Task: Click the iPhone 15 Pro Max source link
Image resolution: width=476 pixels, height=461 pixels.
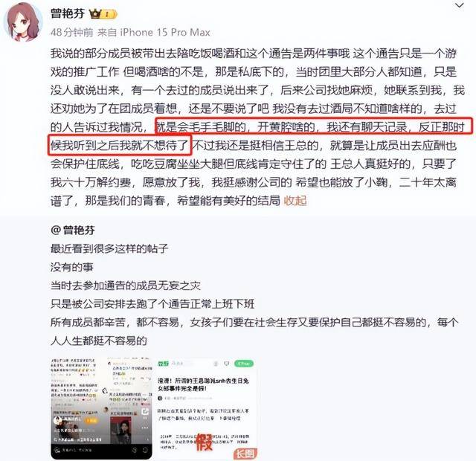Action: coord(165,32)
